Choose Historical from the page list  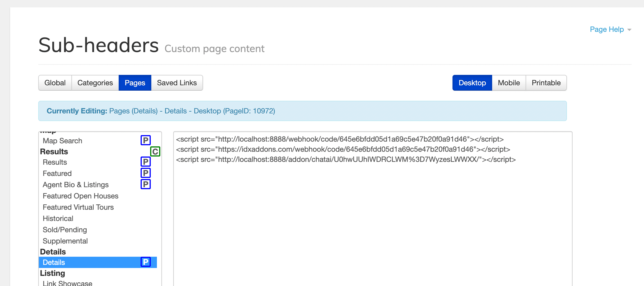coord(58,218)
